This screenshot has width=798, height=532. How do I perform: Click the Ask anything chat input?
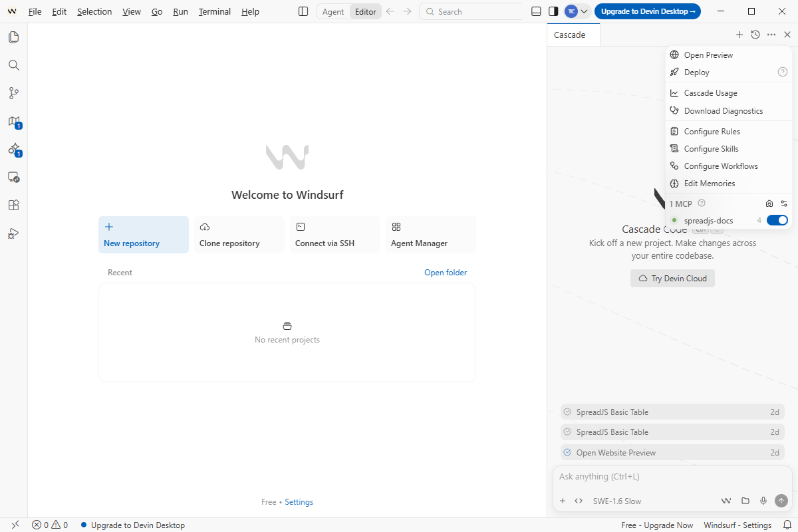pos(672,477)
